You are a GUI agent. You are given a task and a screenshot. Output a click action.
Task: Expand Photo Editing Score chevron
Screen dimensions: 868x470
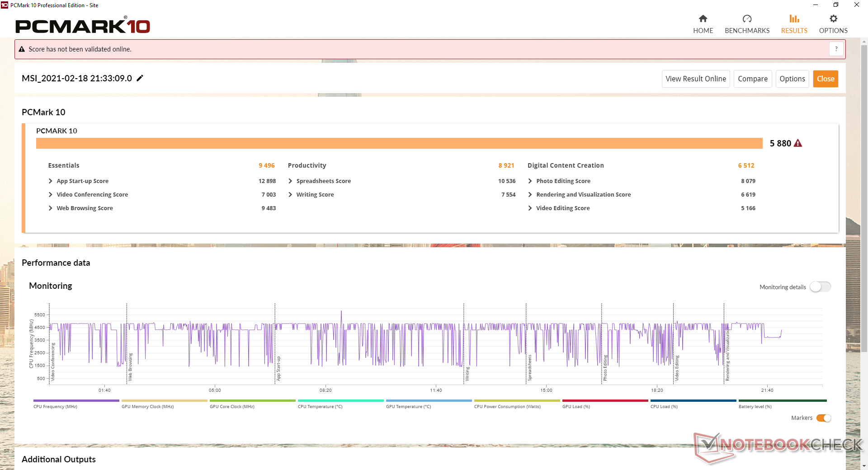pyautogui.click(x=530, y=181)
